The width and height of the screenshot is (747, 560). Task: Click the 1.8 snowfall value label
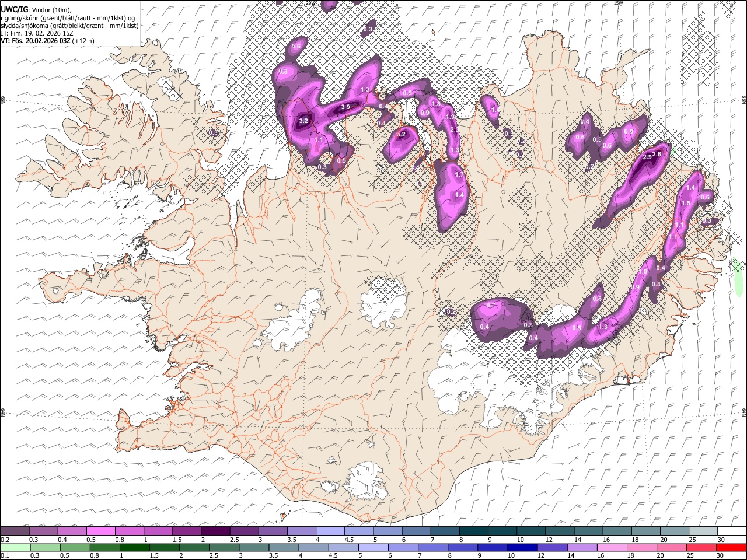(x=435, y=104)
